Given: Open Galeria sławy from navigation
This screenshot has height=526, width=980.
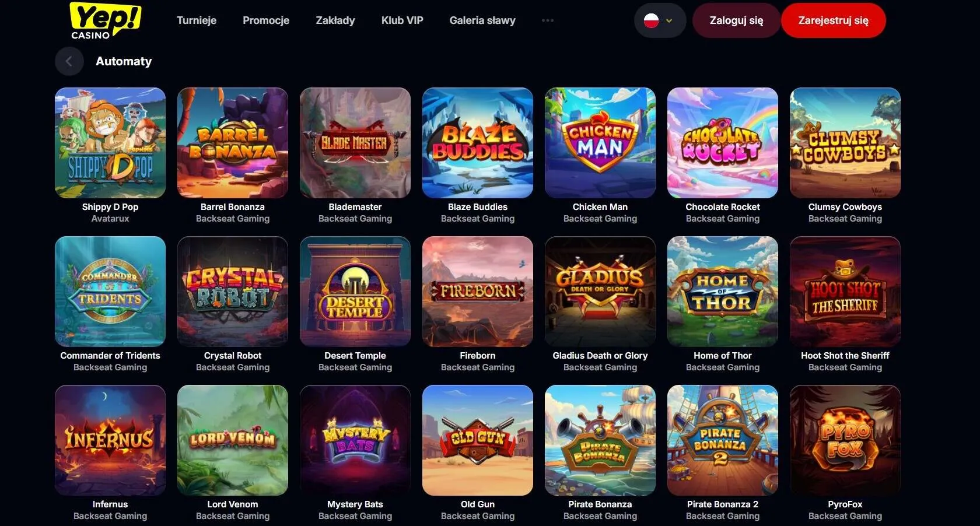Looking at the screenshot, I should click(482, 20).
